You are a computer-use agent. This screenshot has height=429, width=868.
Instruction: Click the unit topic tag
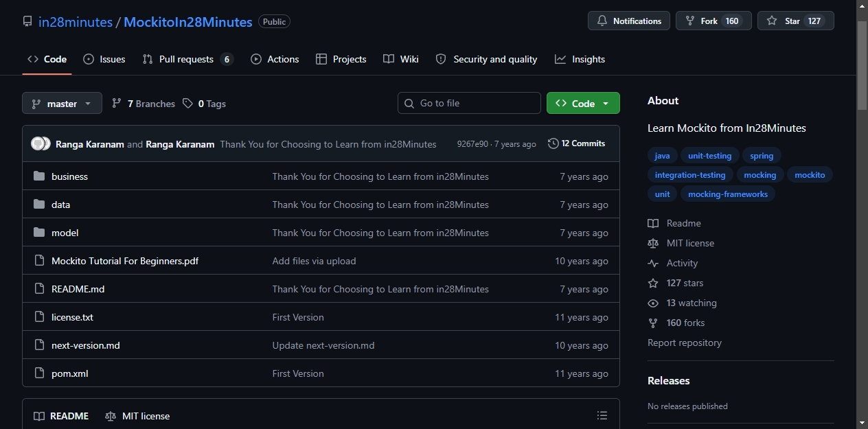(662, 194)
